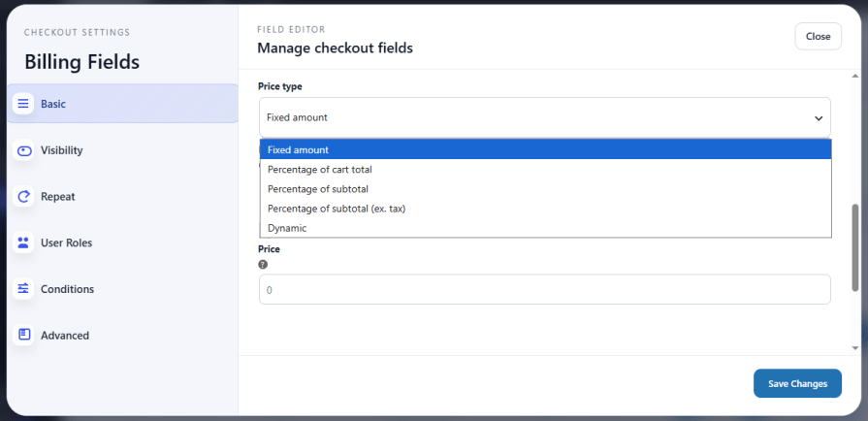The width and height of the screenshot is (868, 421).
Task: Click the Basic hamburger-lines icon
Action: [x=23, y=104]
